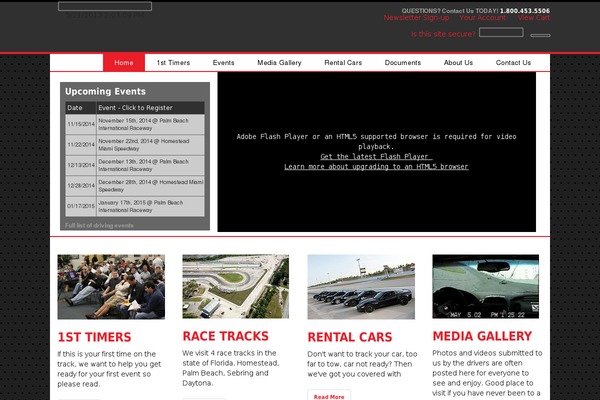Open the full list of driving events

pyautogui.click(x=99, y=225)
